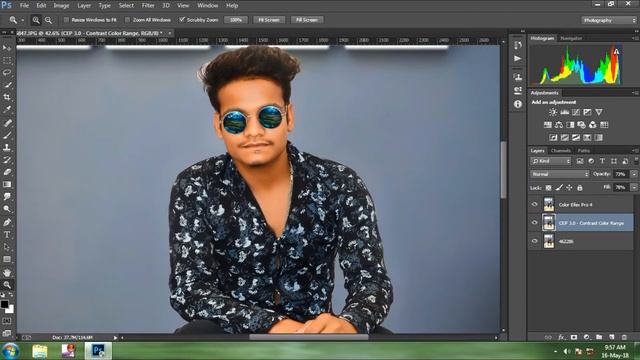The image size is (640, 360).
Task: Lock transparent pixels of the layer
Action: [549, 188]
